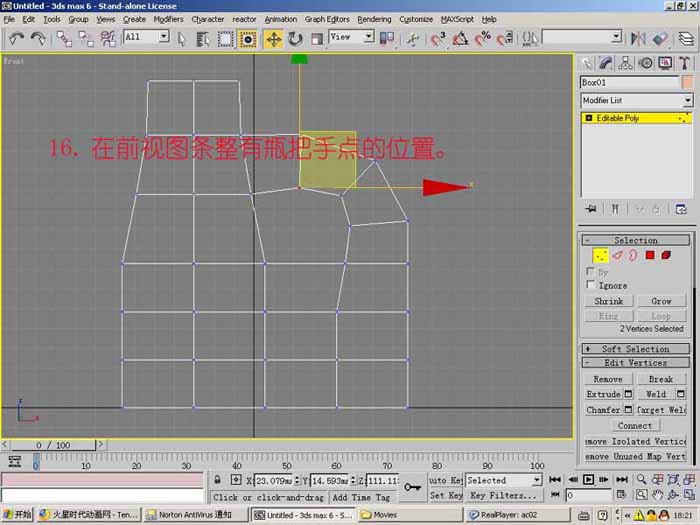Click the Break vertices button

(x=661, y=379)
